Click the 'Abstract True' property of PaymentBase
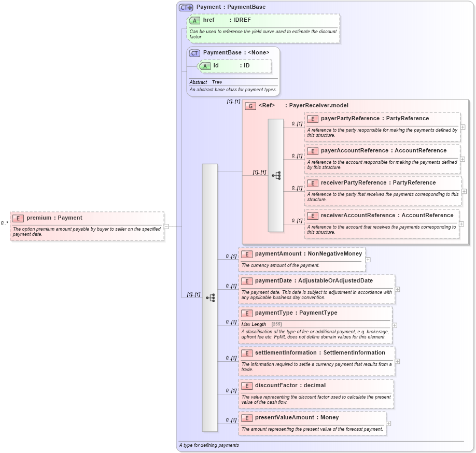This screenshot has width=476, height=453. [205, 82]
